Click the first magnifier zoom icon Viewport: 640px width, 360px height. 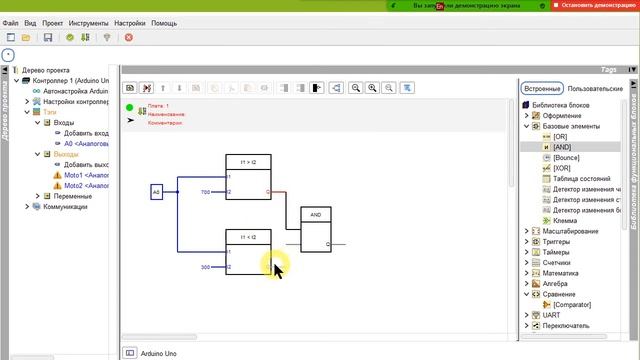356,88
